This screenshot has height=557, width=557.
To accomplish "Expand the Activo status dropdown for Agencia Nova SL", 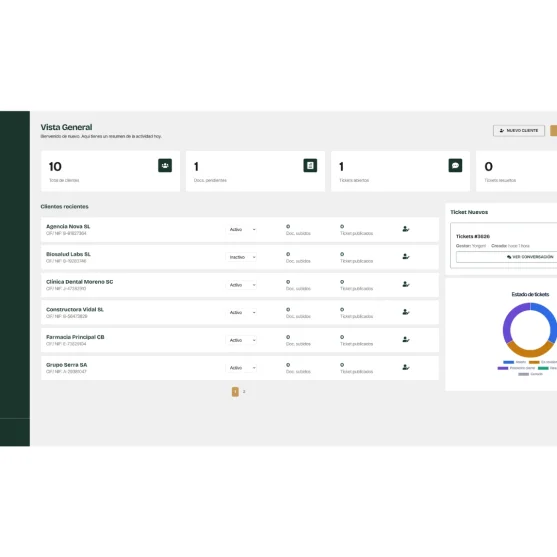I will pos(241,229).
